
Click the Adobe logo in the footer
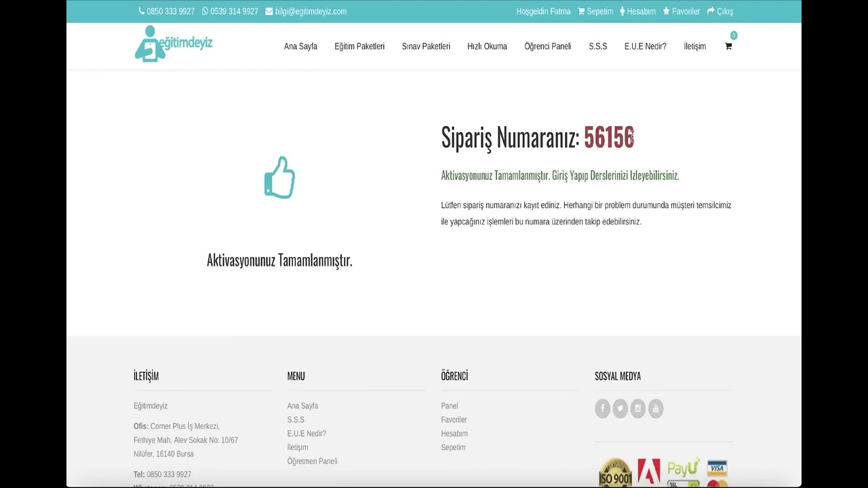point(649,472)
